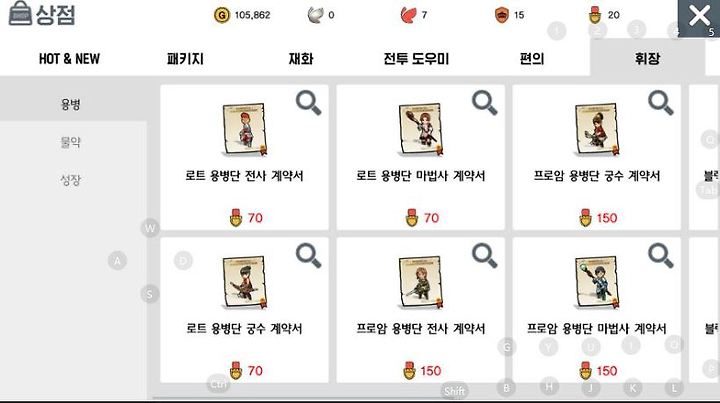Screen dimensions: 720x403
Task: Open magnifier for 프로암 용병단 마법사 계약서
Action: (x=661, y=256)
